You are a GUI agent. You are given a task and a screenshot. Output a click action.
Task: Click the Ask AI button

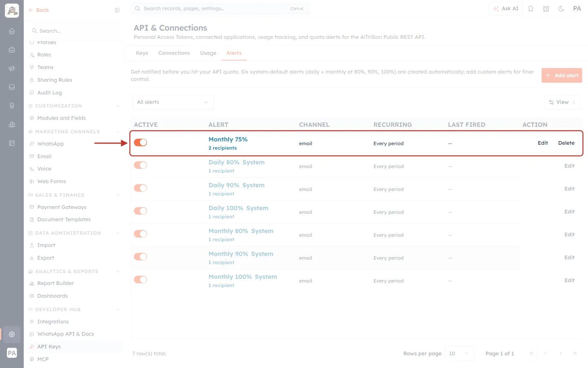506,9
